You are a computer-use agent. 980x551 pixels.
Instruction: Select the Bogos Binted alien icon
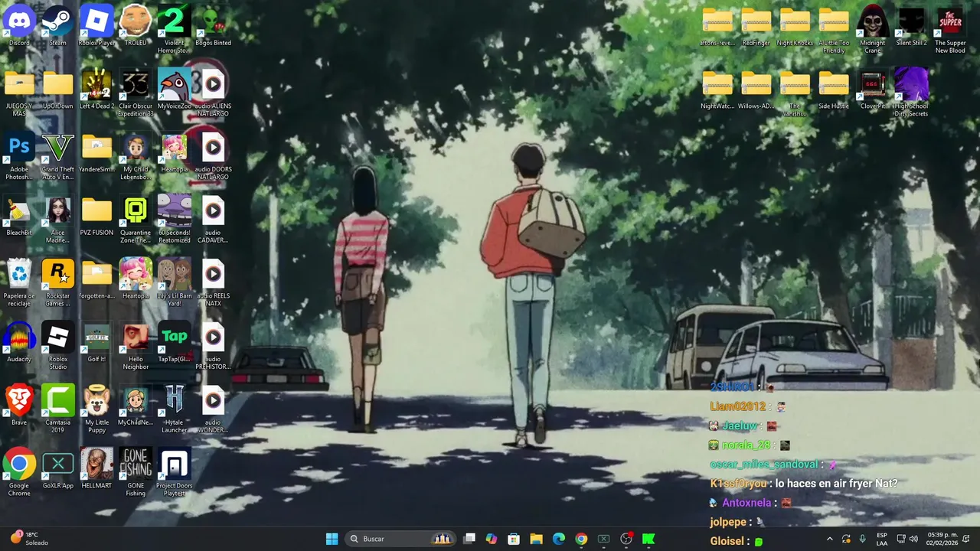click(213, 27)
